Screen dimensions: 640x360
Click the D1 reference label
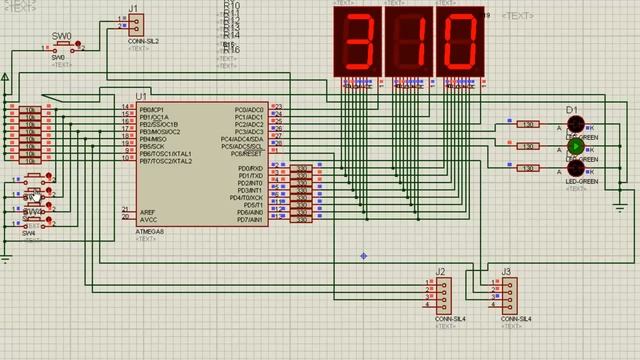pyautogui.click(x=571, y=110)
